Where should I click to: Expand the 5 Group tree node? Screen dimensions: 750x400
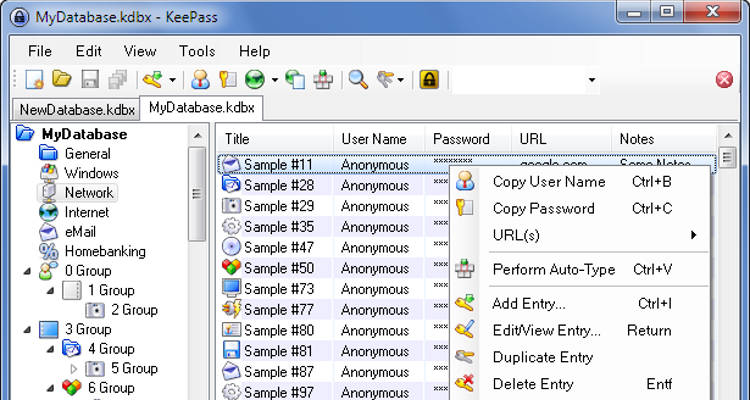pos(74,369)
